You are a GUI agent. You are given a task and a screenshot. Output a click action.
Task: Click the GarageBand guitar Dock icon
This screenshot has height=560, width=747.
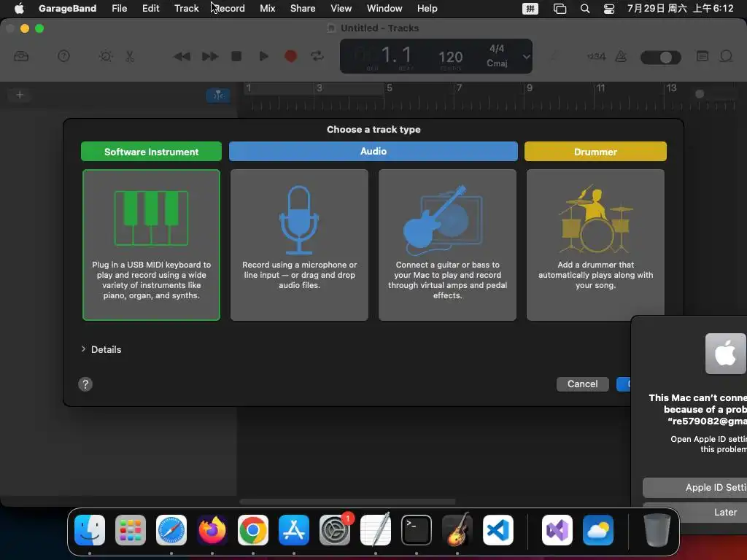click(x=457, y=530)
